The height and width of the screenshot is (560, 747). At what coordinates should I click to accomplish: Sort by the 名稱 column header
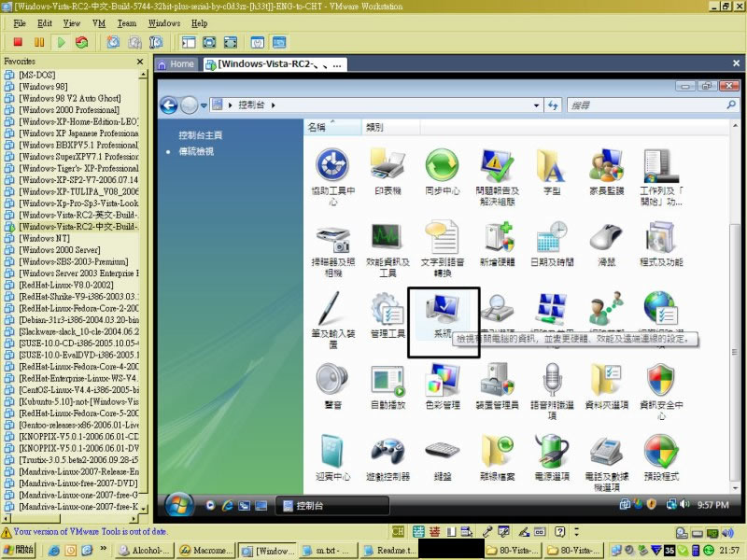click(x=332, y=127)
